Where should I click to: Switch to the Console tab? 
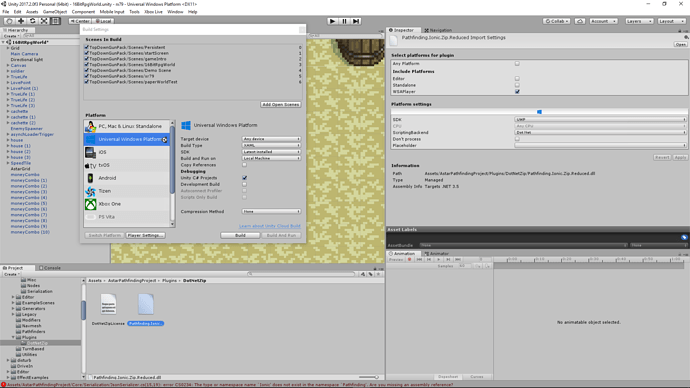click(x=50, y=268)
